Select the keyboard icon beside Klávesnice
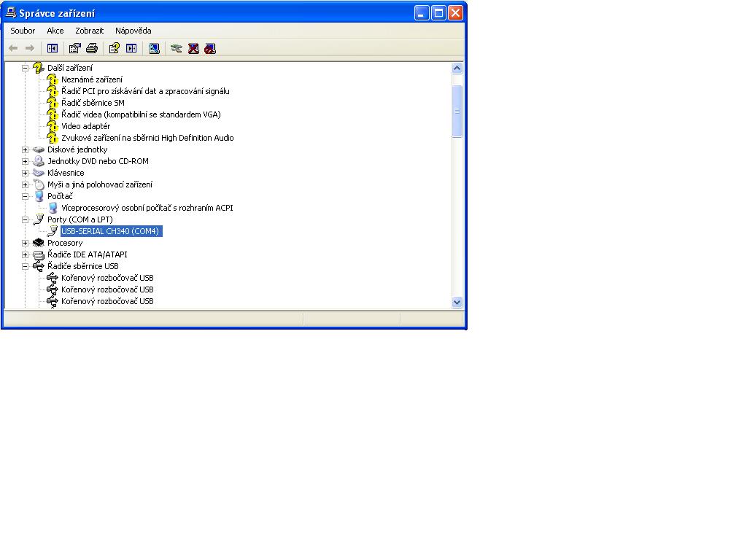This screenshot has height=560, width=747. (39, 173)
